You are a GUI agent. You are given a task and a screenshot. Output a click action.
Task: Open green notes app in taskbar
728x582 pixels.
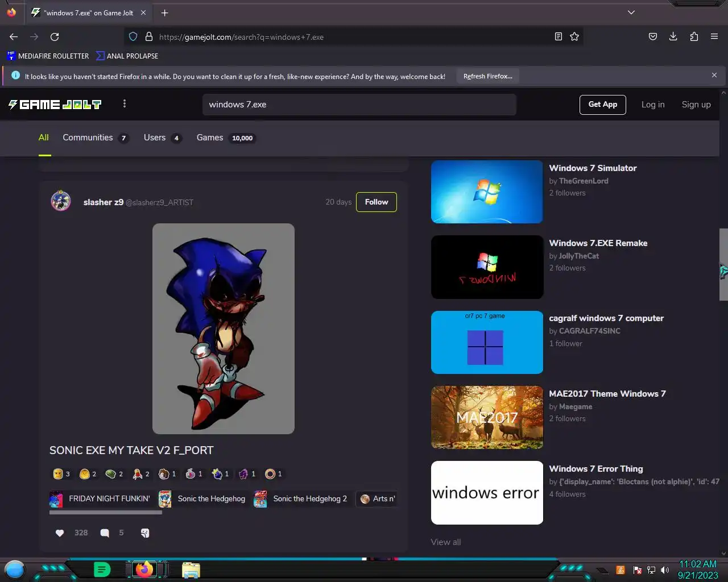tap(102, 569)
